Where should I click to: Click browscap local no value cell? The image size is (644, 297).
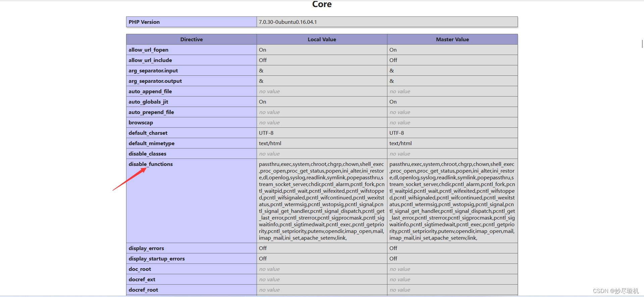tap(322, 122)
